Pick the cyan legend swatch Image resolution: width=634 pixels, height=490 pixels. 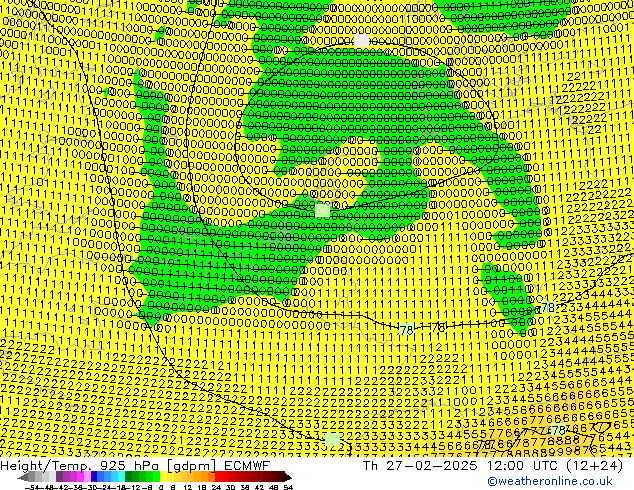[x=122, y=477]
